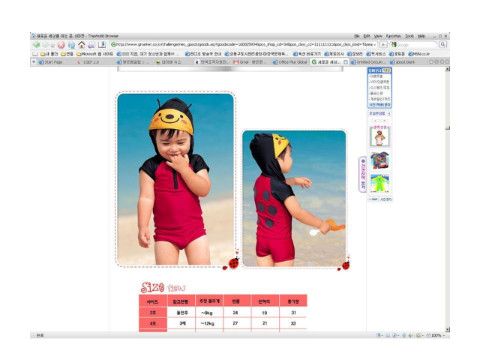The width and height of the screenshot is (480, 360).
Task: Click the blue Refresh page icon
Action: pyautogui.click(x=71, y=45)
